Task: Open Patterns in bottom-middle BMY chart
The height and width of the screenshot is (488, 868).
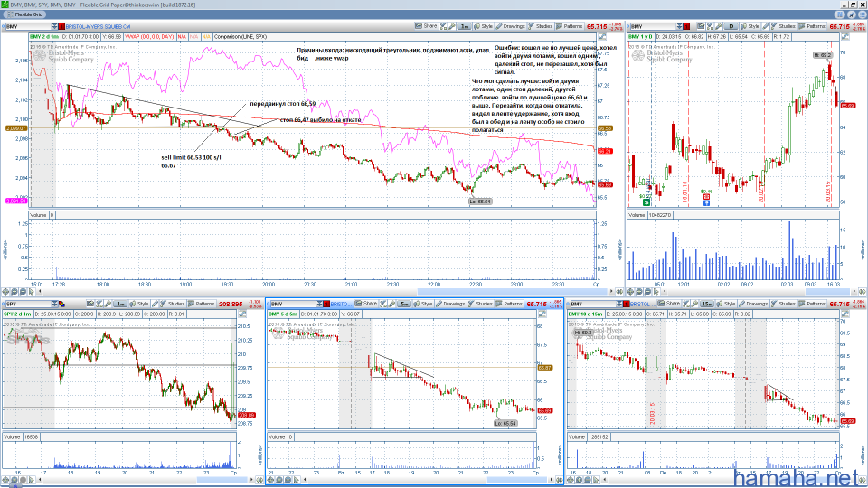Action: (x=510, y=304)
